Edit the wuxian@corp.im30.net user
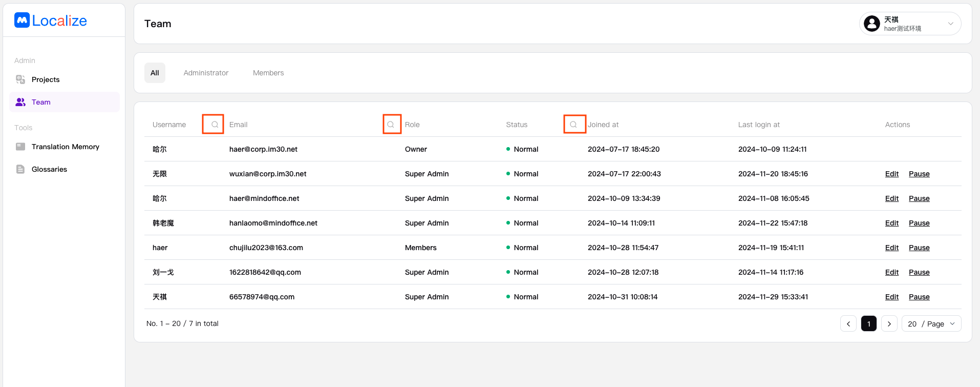 (891, 174)
